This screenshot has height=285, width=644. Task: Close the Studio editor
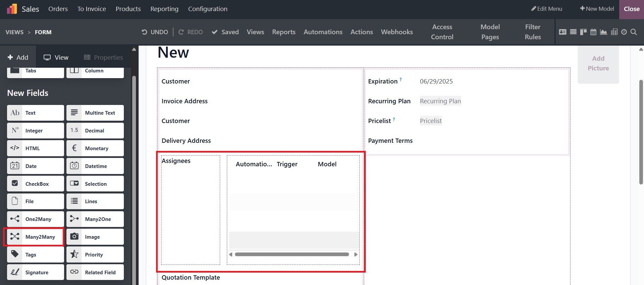[631, 9]
